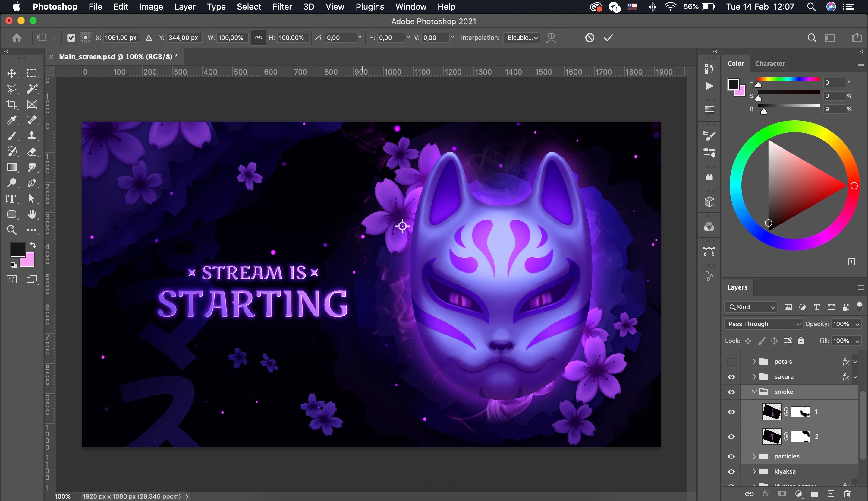This screenshot has height=501, width=868.
Task: Select the Pen tool
Action: tap(32, 183)
